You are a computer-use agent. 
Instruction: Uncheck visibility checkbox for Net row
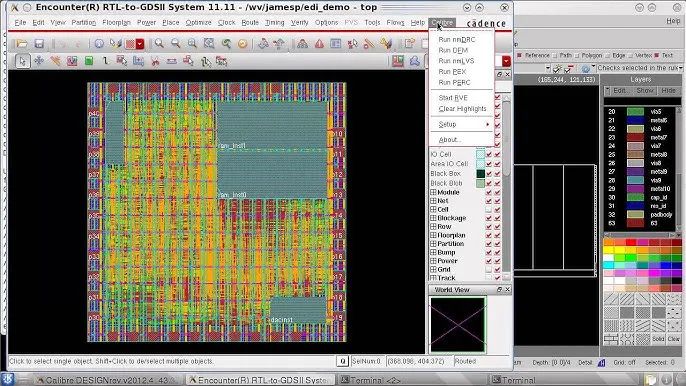click(488, 201)
